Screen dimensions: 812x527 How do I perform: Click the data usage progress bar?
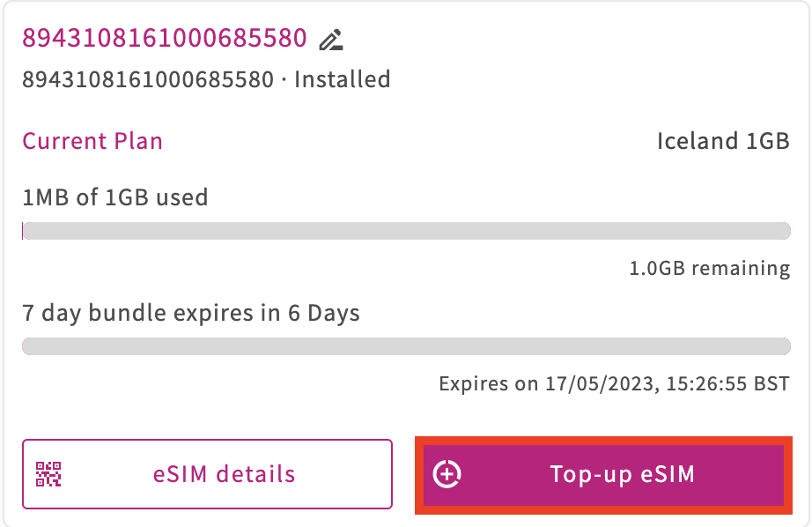(x=407, y=231)
